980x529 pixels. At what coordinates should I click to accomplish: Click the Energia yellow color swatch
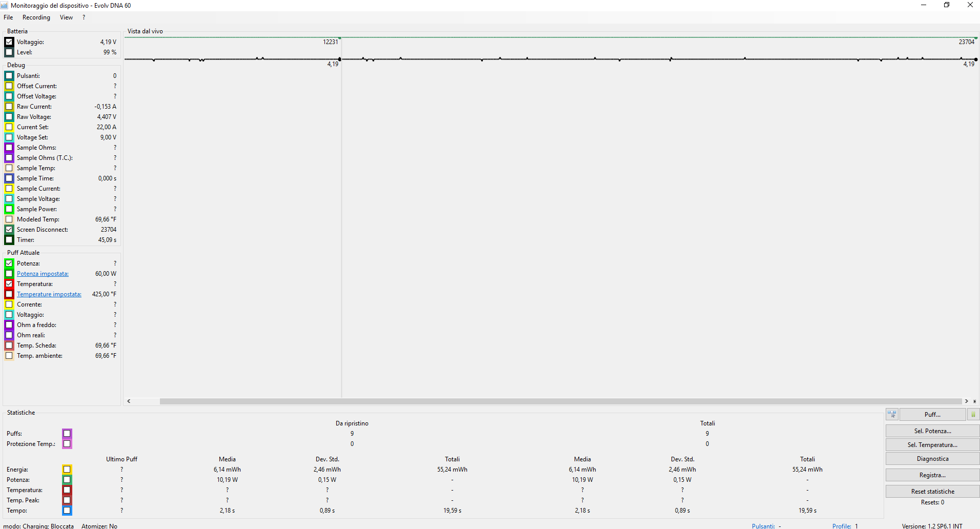(x=67, y=470)
